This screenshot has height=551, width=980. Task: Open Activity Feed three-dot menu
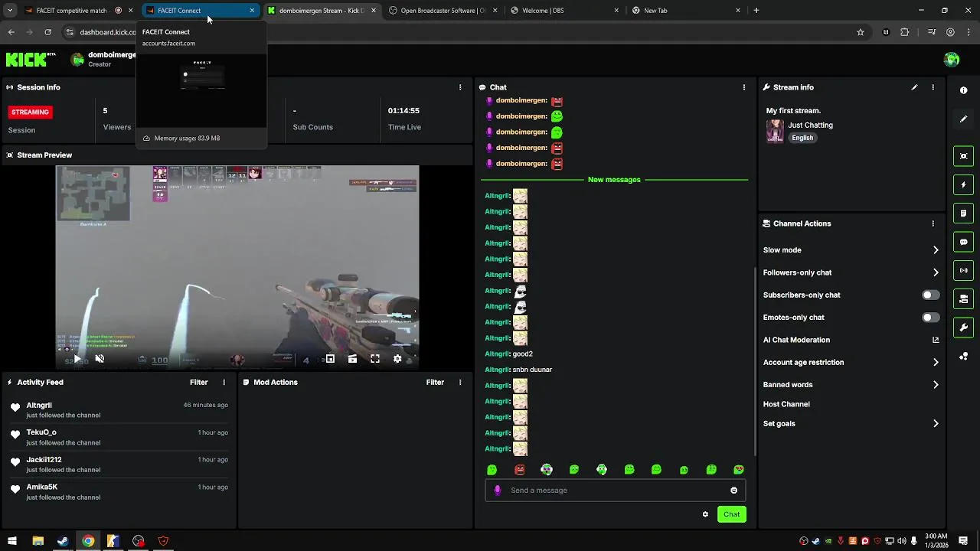(224, 382)
